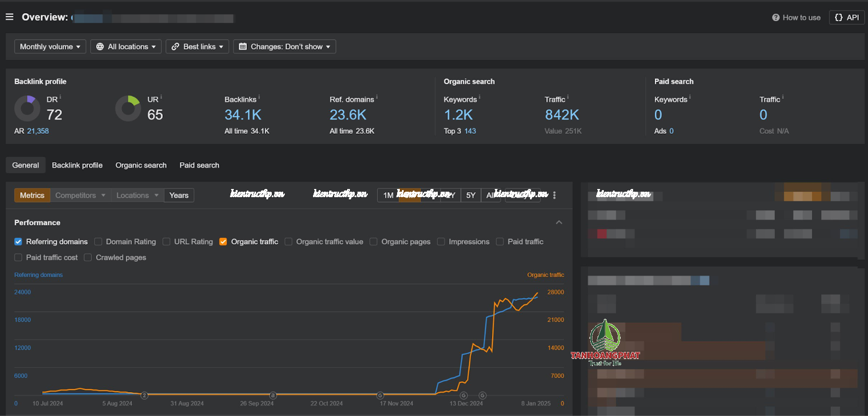Switch to the Backlink profile tab
This screenshot has height=416, width=868.
(77, 165)
